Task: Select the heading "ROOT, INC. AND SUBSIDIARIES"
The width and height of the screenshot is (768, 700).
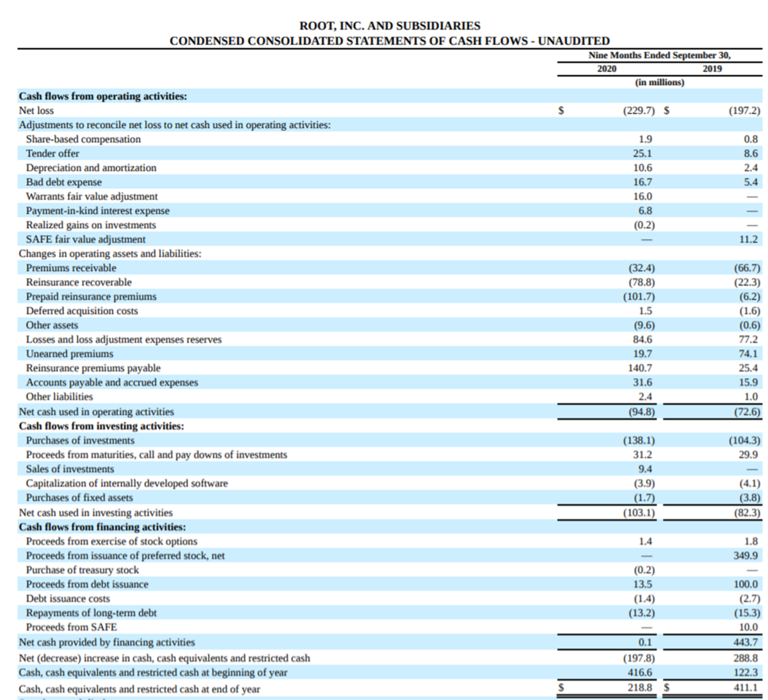Action: pos(390,26)
